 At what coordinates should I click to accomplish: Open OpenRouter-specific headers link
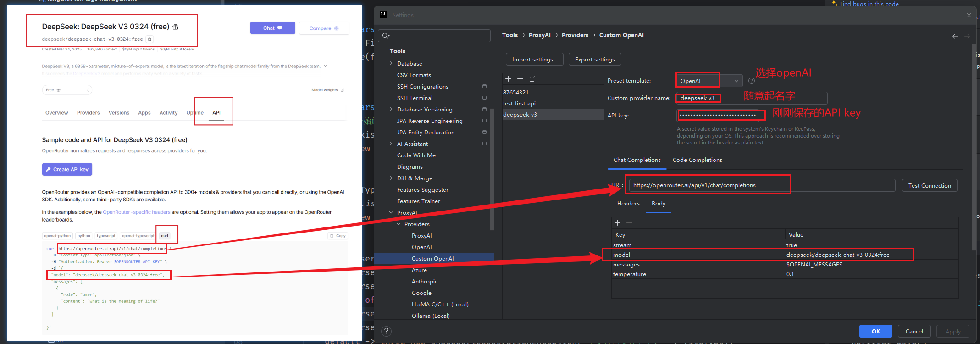(x=137, y=212)
